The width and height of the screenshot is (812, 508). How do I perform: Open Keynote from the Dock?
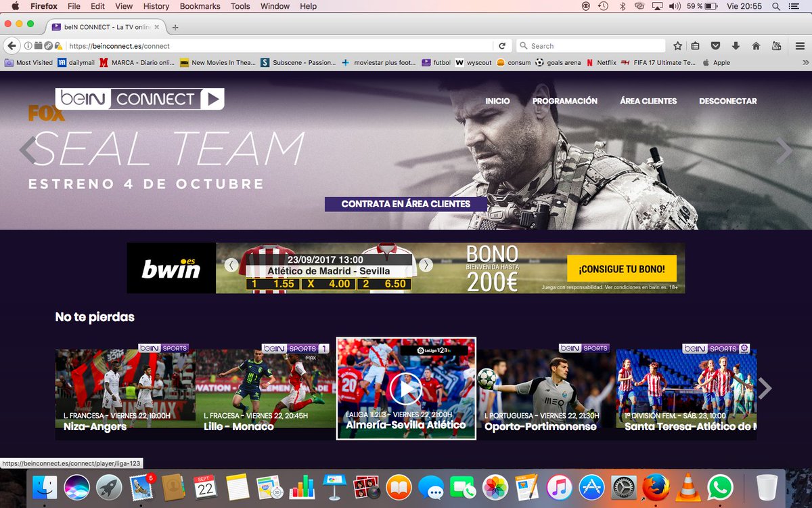334,487
